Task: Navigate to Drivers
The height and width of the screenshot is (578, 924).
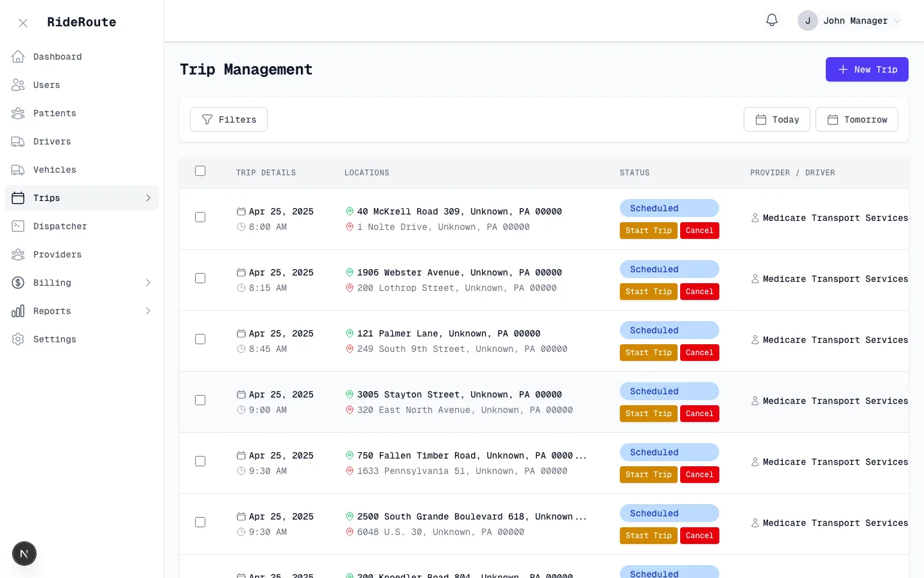Action: click(x=81, y=141)
